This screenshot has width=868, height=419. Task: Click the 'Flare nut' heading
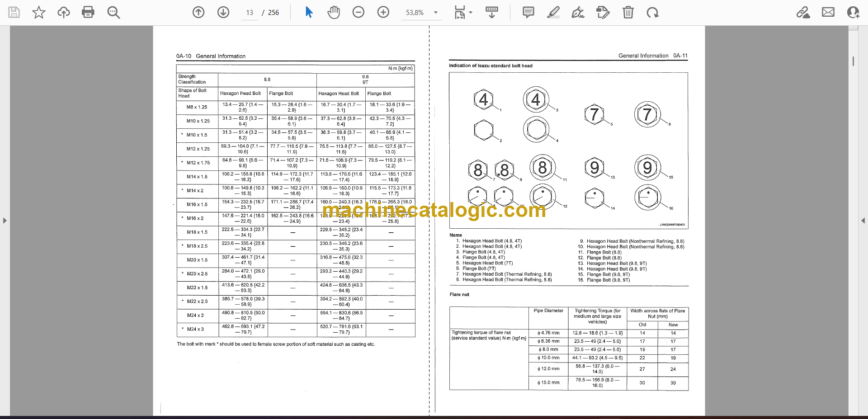click(x=459, y=294)
